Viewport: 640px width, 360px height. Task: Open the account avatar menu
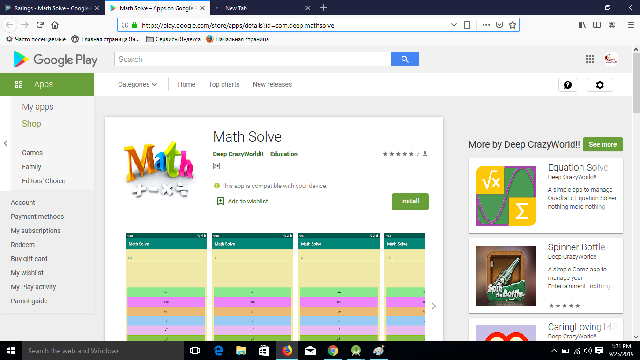click(611, 59)
